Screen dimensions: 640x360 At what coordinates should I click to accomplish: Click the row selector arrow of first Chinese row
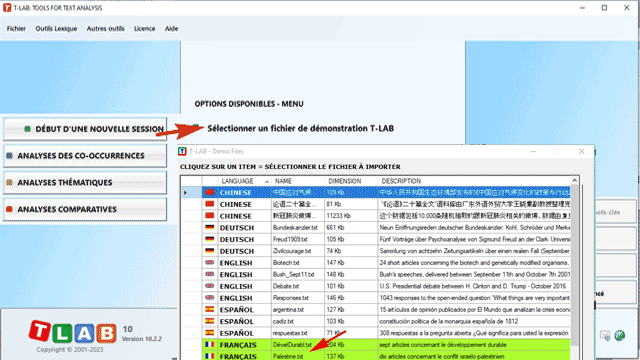186,192
